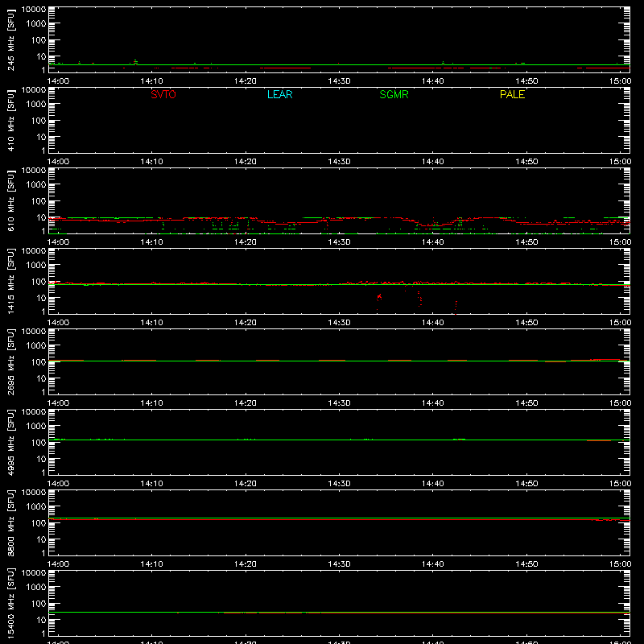This screenshot has width=644, height=644.
Task: Click 14:50 tick label below 4995 MHz panel
Action: pyautogui.click(x=526, y=484)
